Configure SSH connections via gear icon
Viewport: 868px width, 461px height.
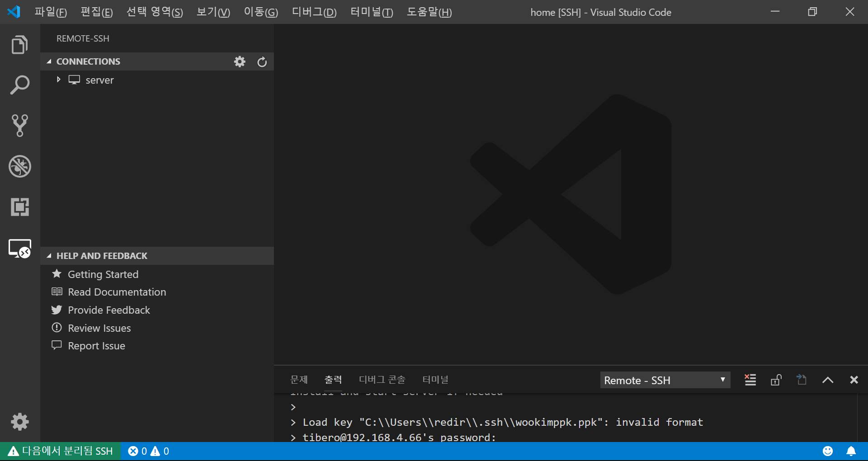pos(240,61)
